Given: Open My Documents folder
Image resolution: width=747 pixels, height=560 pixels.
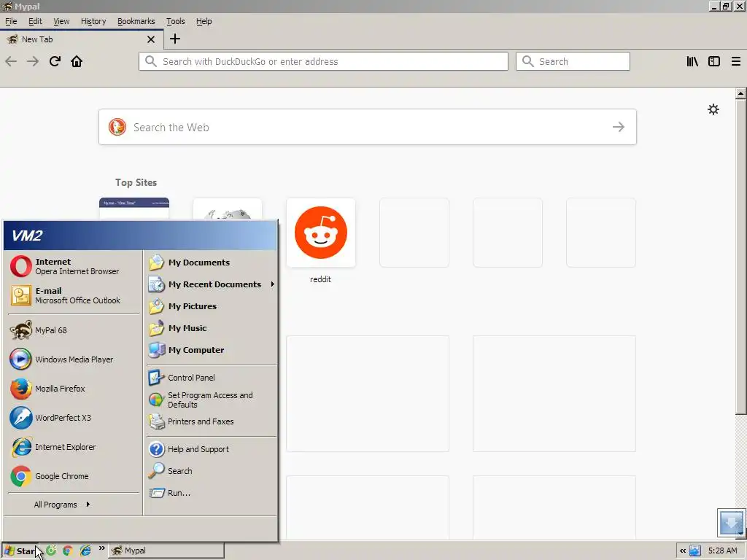Looking at the screenshot, I should point(211,262).
